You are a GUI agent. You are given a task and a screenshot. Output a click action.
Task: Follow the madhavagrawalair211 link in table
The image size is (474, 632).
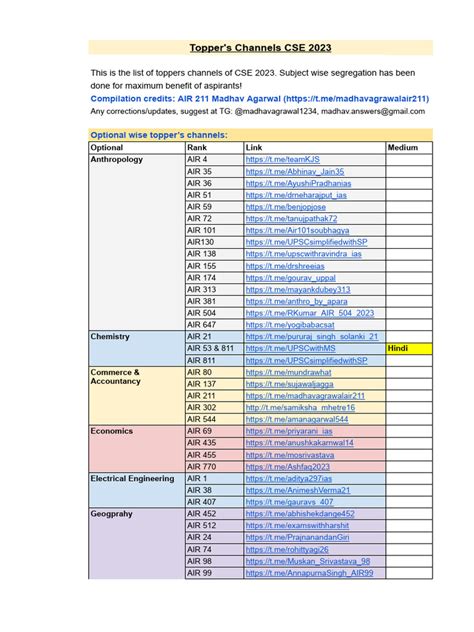[x=305, y=396]
